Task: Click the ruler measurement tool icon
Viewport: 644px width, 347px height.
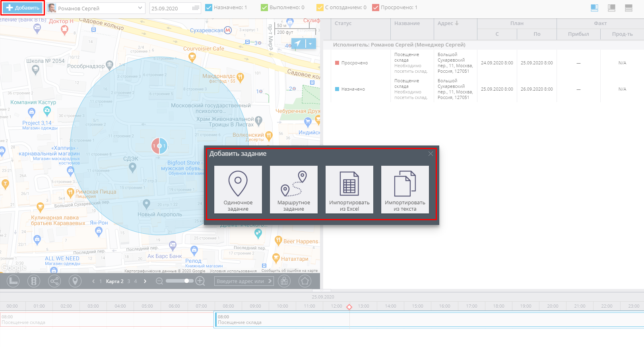Action: coord(13,281)
